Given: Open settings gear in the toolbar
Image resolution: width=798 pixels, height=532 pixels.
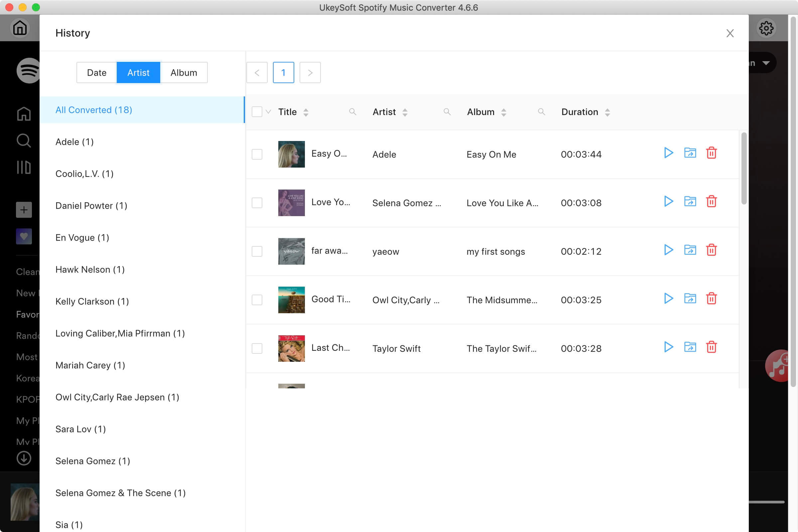Looking at the screenshot, I should click(766, 28).
